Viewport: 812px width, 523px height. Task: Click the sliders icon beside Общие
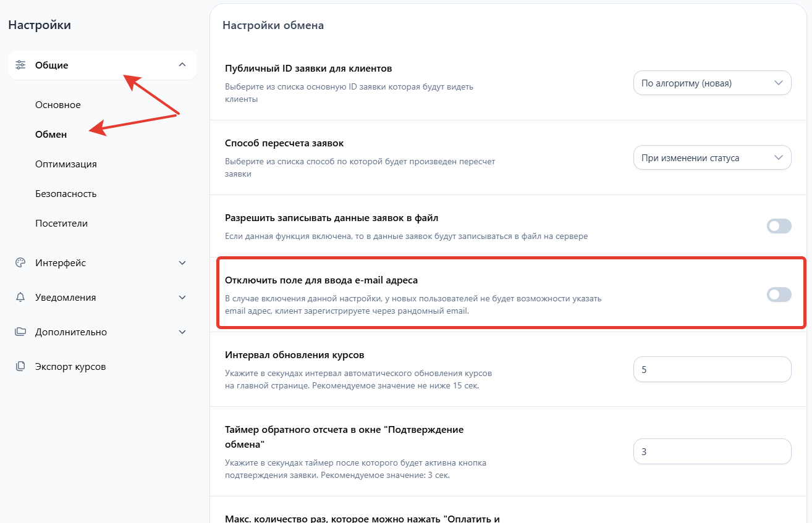(20, 65)
